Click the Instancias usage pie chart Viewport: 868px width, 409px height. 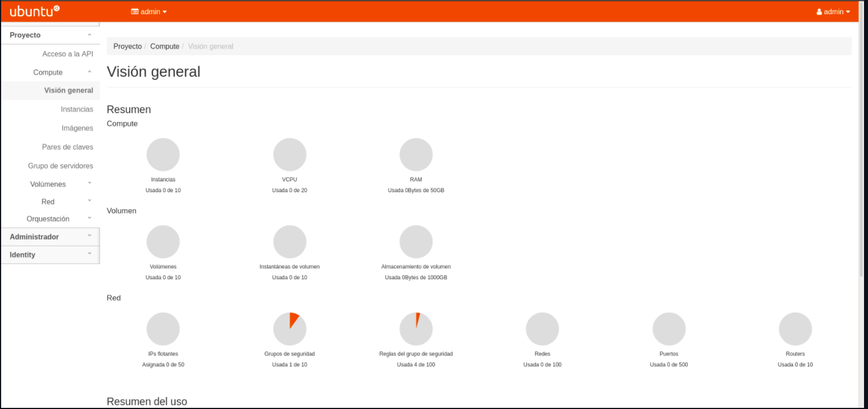[163, 154]
